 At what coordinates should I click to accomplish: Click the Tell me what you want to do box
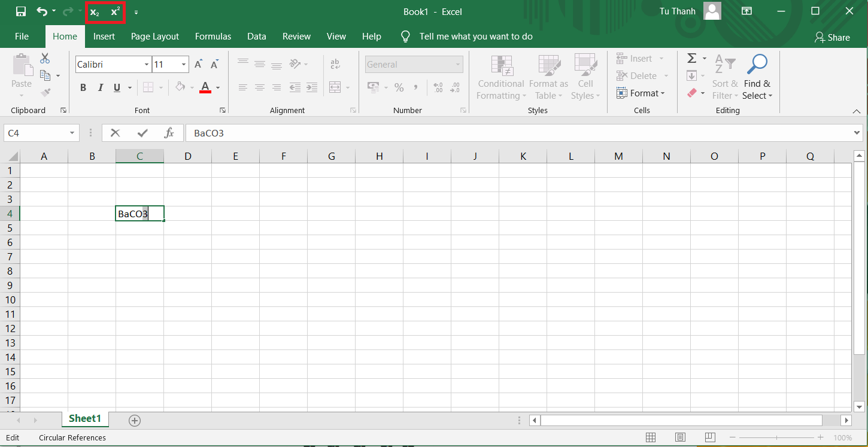pos(475,37)
